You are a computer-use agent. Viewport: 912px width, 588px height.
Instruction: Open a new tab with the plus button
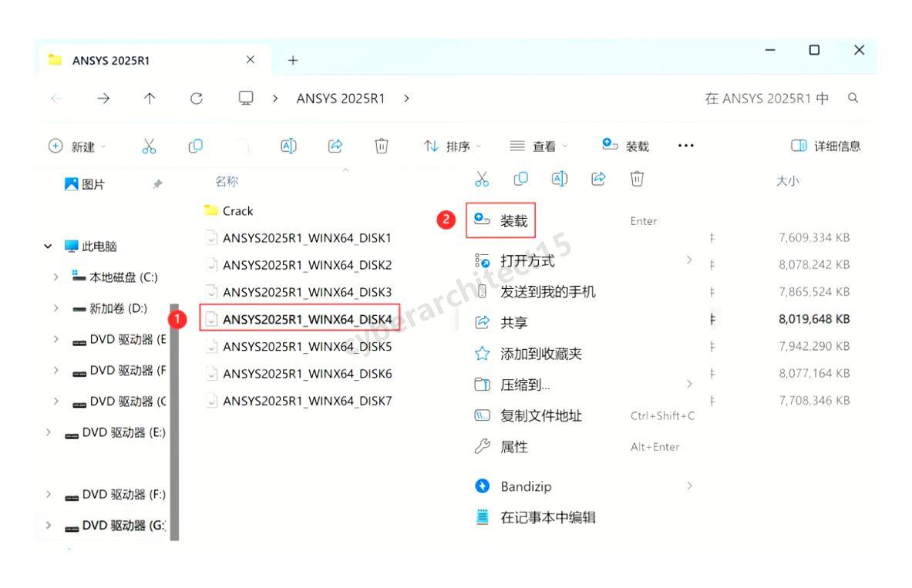[294, 62]
